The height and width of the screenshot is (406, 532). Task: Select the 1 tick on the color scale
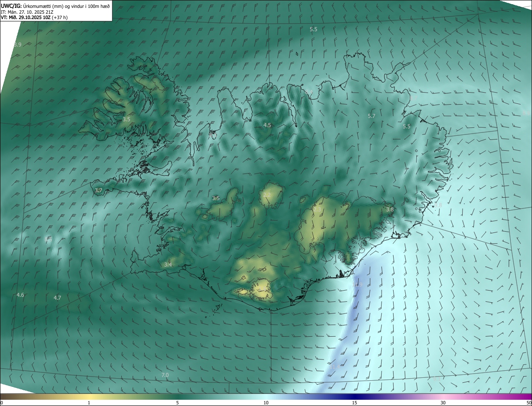[89, 403]
